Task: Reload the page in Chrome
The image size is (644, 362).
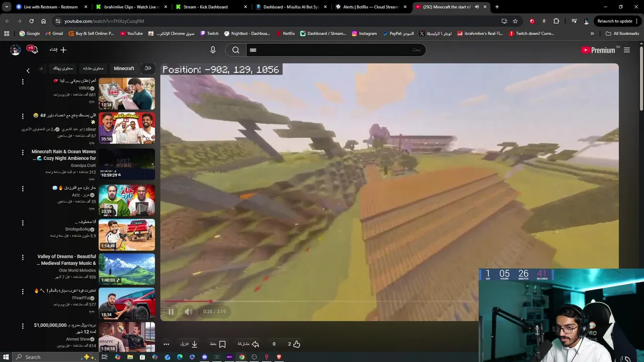Action: click(x=31, y=21)
